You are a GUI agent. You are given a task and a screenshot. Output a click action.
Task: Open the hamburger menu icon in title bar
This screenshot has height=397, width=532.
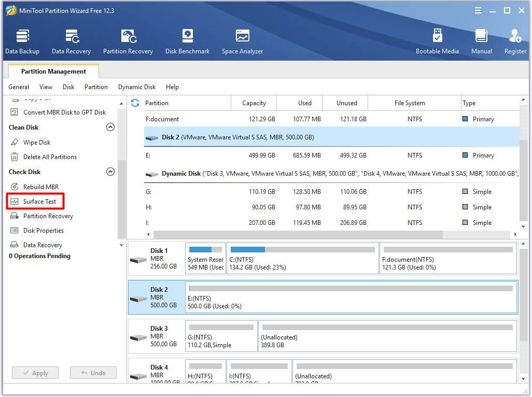click(478, 10)
